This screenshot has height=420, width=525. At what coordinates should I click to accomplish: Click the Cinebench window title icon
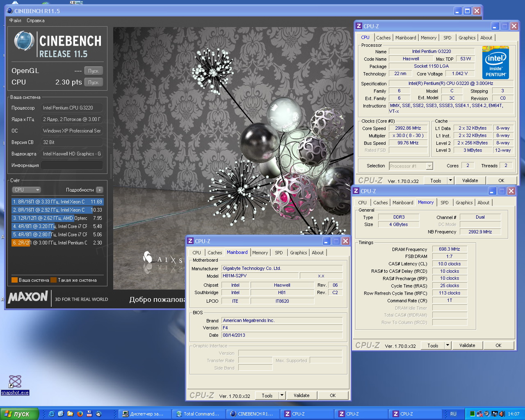(x=10, y=11)
